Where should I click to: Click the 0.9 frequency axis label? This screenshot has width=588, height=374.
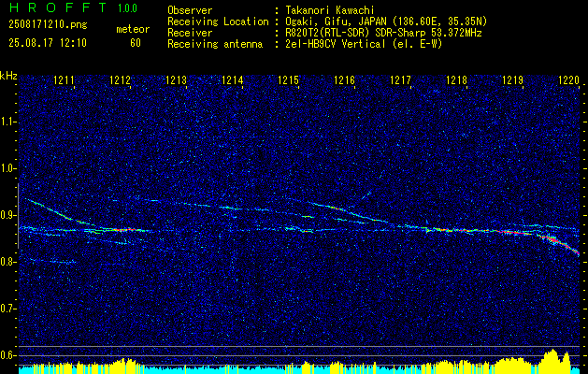8,215
